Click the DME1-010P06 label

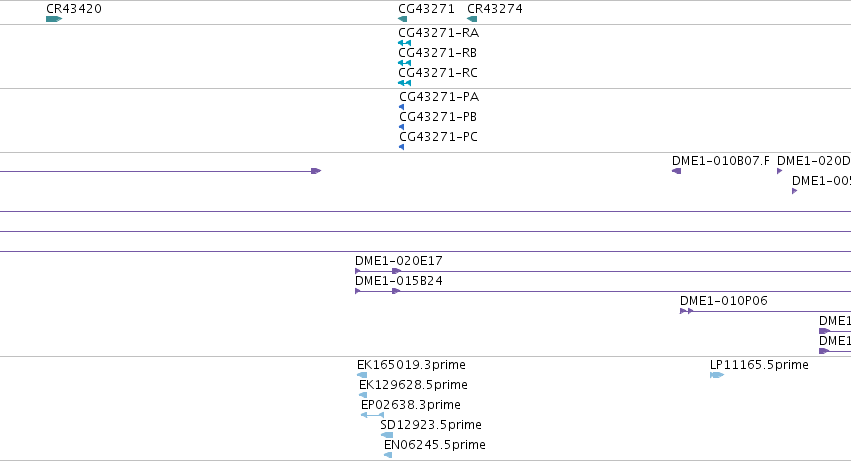pyautogui.click(x=724, y=301)
